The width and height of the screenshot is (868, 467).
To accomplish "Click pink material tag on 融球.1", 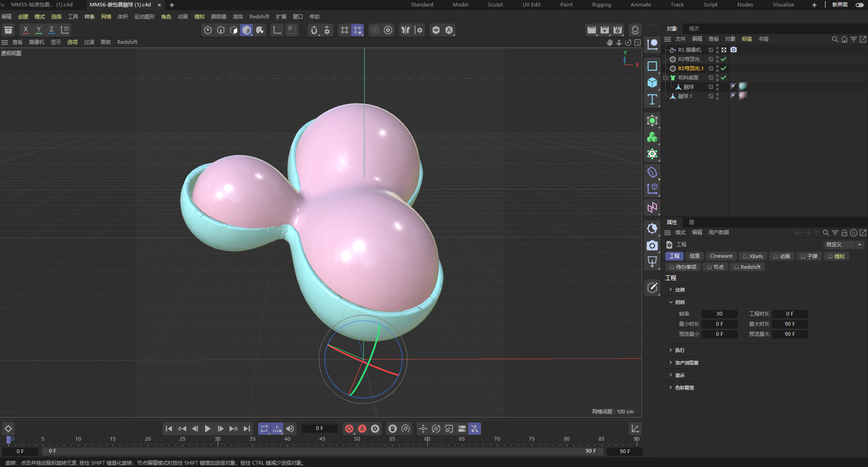I will tap(743, 96).
